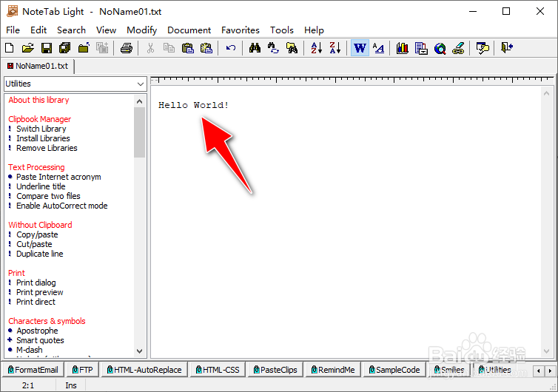Image resolution: width=558 pixels, height=392 pixels.
Task: Select the NoName01.txt document tab
Action: point(38,66)
